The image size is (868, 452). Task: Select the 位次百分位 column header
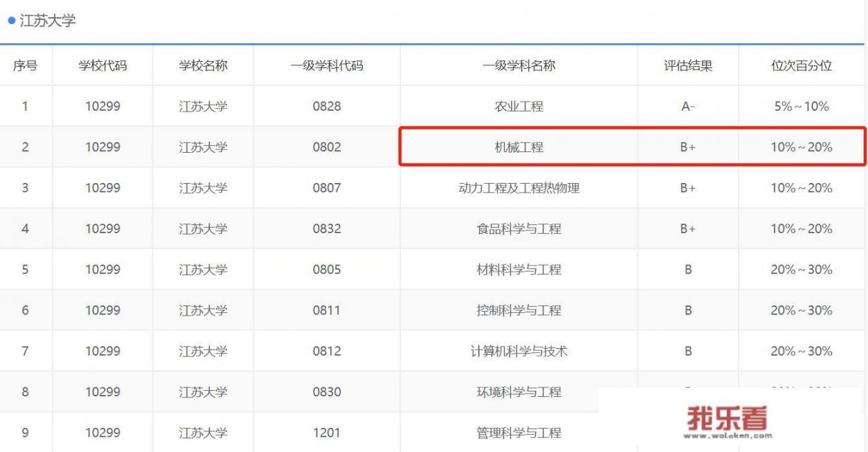(801, 66)
